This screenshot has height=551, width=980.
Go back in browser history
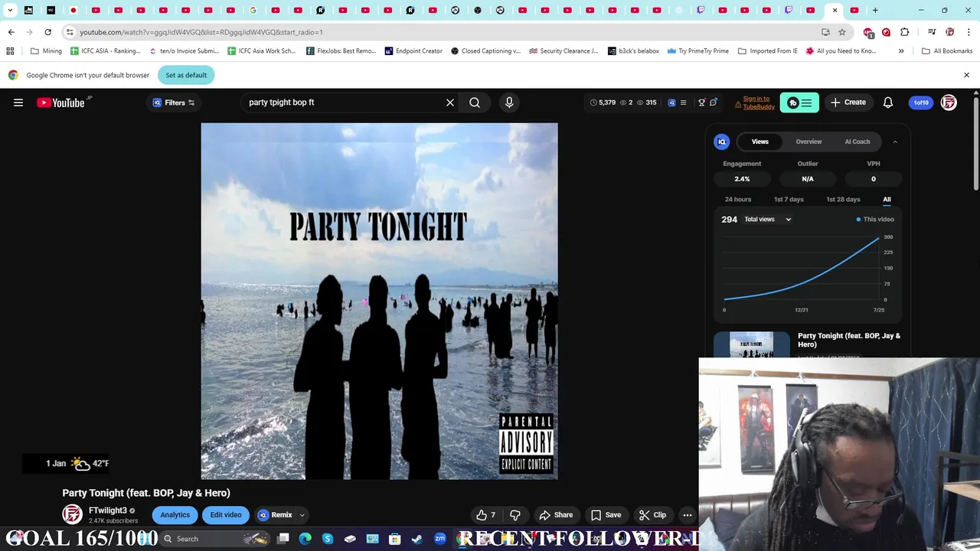click(x=11, y=32)
